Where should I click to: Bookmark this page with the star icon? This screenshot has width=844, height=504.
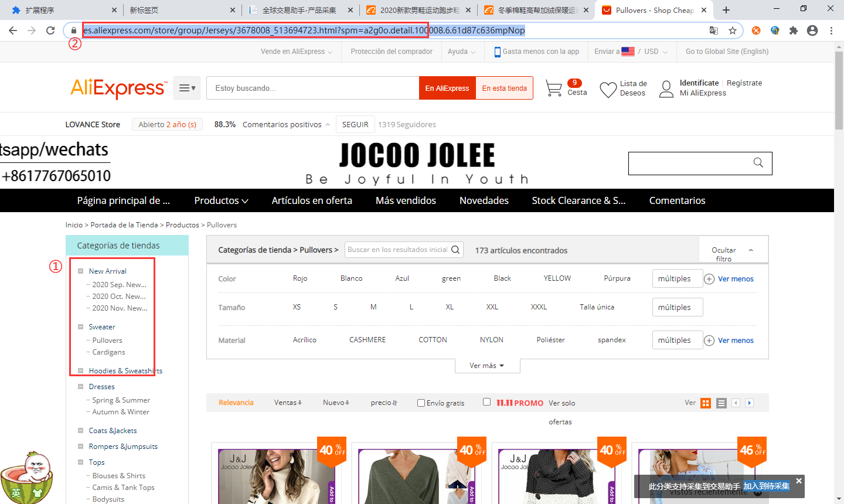[733, 30]
